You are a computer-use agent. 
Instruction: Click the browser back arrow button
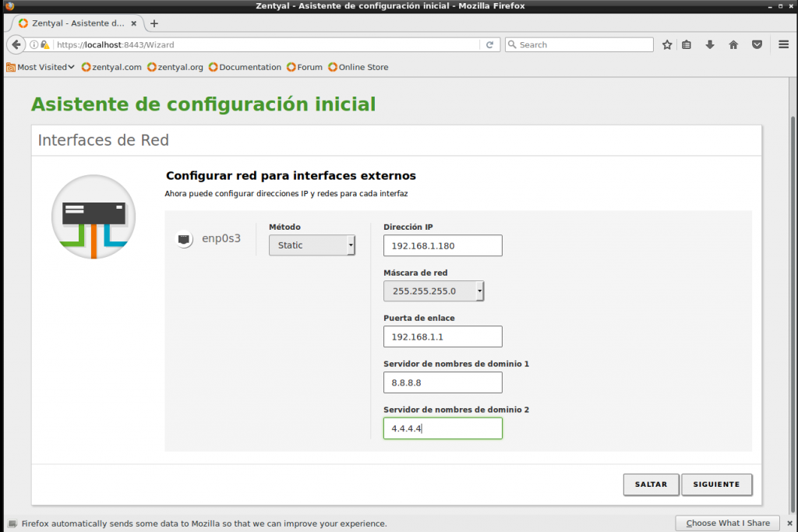16,44
